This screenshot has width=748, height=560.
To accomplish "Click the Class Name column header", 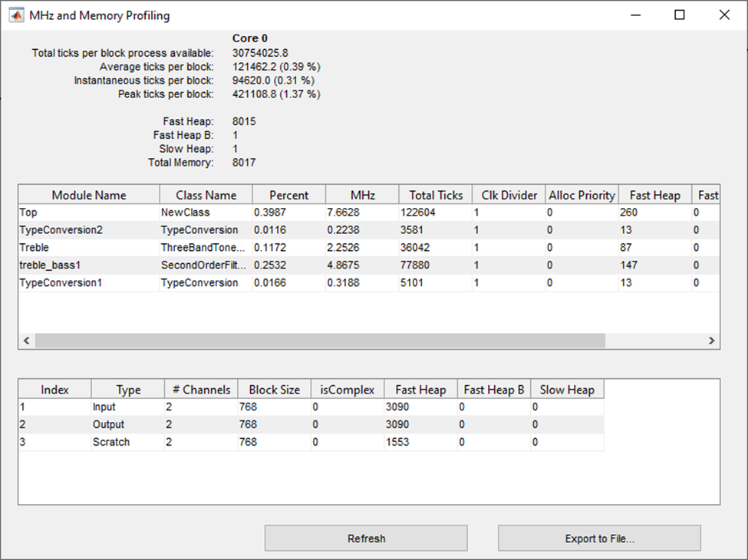I will [206, 195].
